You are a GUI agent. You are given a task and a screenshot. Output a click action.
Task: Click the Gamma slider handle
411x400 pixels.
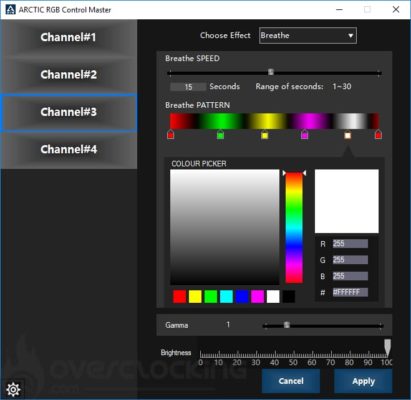287,325
